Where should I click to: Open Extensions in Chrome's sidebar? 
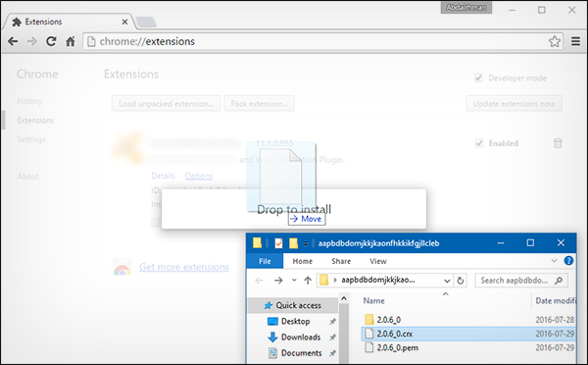[x=35, y=120]
